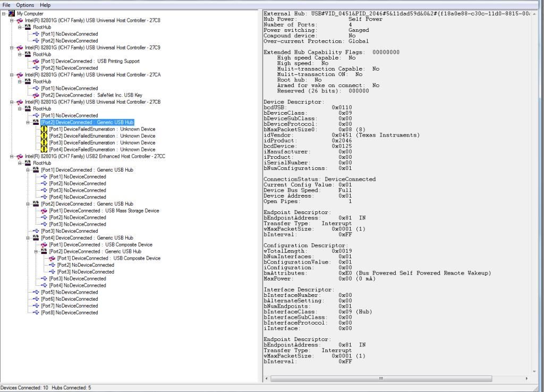Select Intel 82801G Universal Host Controller - 27CA label
Viewport: 544px width, 392px height.
[92, 74]
